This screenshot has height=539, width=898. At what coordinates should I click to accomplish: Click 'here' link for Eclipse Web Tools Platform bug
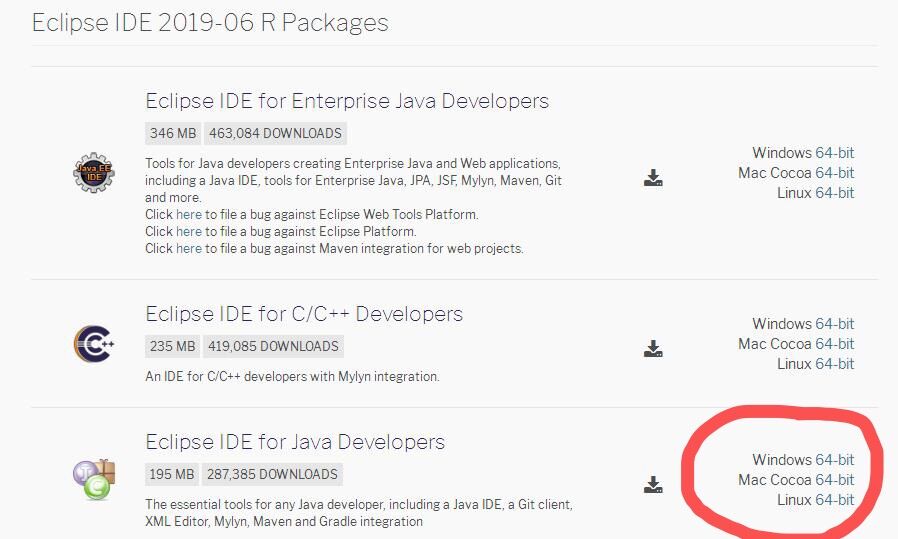point(189,215)
